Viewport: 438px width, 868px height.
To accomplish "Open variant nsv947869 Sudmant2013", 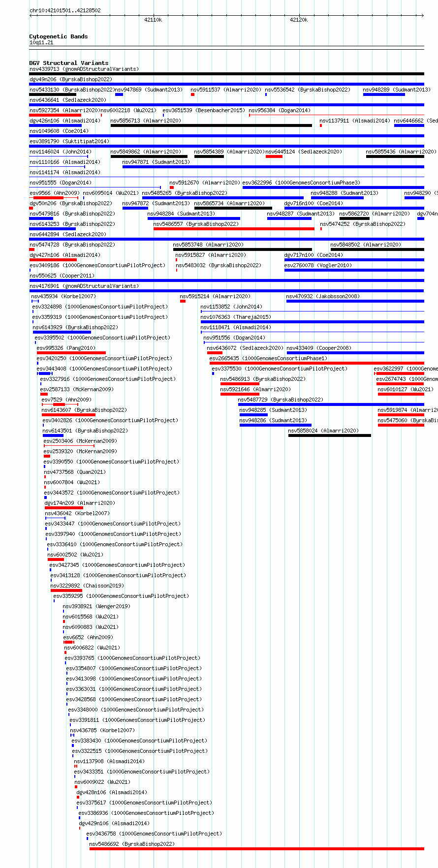I will click(149, 90).
